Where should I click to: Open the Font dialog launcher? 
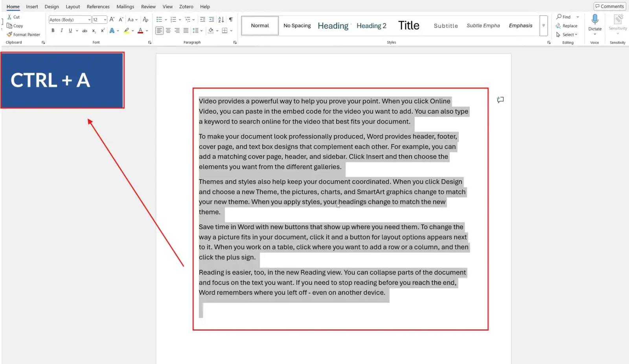coord(150,42)
